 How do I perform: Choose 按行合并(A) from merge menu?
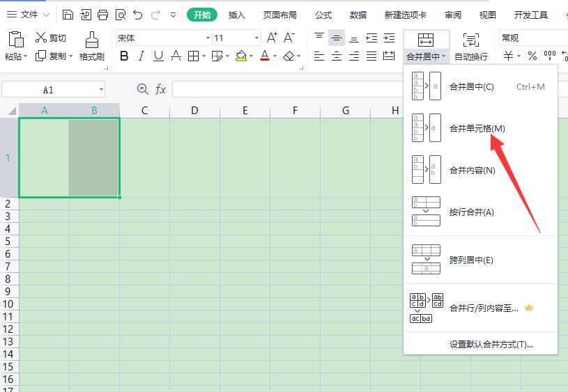(x=480, y=212)
